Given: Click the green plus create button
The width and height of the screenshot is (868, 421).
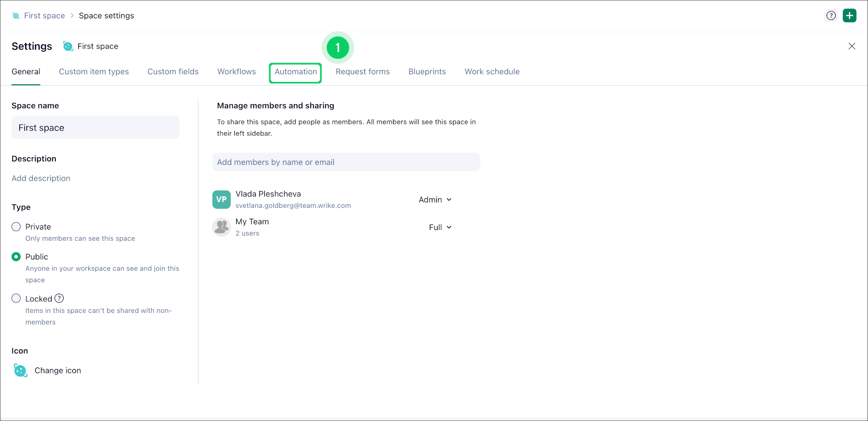Looking at the screenshot, I should [849, 15].
